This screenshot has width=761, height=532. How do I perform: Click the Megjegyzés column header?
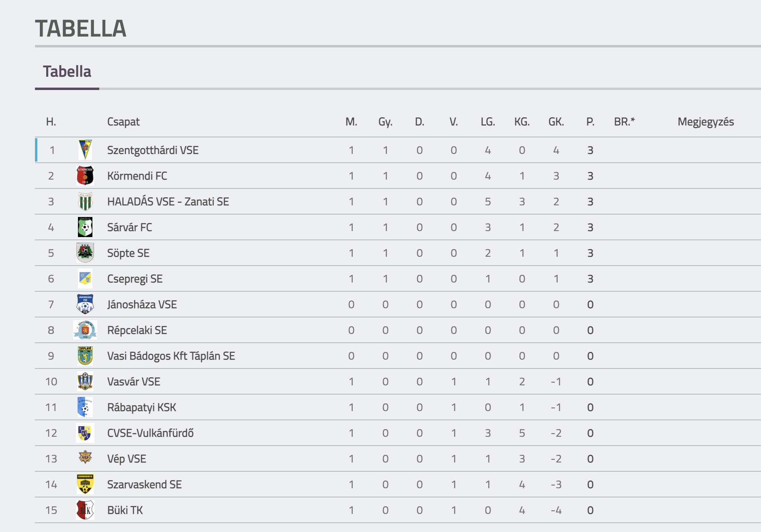coord(706,122)
